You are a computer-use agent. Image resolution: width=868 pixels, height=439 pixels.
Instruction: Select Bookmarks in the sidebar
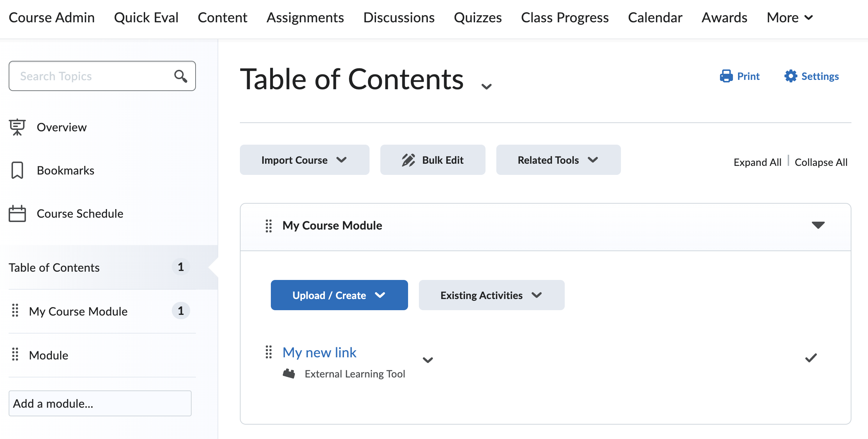tap(66, 171)
